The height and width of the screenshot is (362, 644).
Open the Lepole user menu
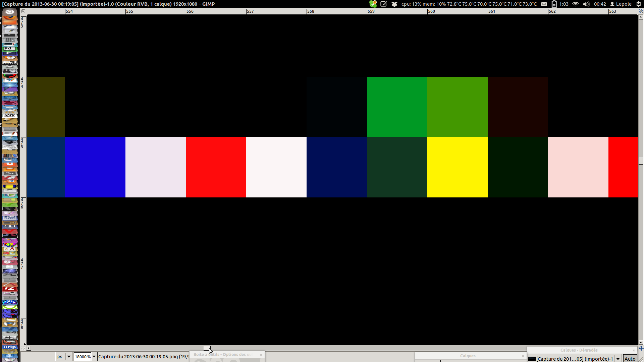point(621,4)
